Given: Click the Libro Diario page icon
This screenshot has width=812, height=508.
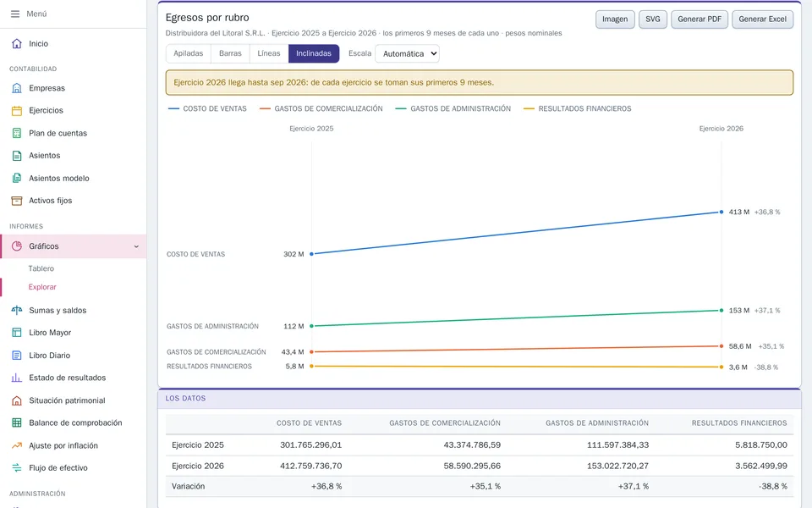Looking at the screenshot, I should click(x=17, y=356).
